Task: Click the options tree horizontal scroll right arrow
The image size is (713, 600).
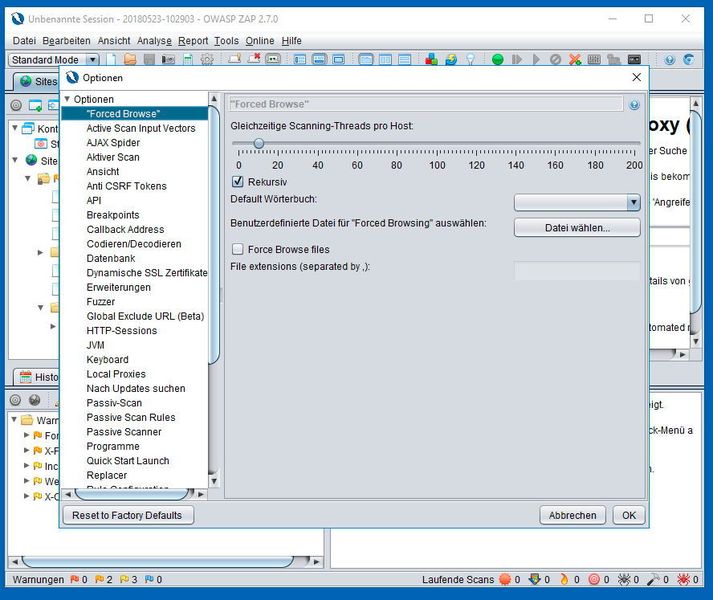Action: pyautogui.click(x=201, y=494)
